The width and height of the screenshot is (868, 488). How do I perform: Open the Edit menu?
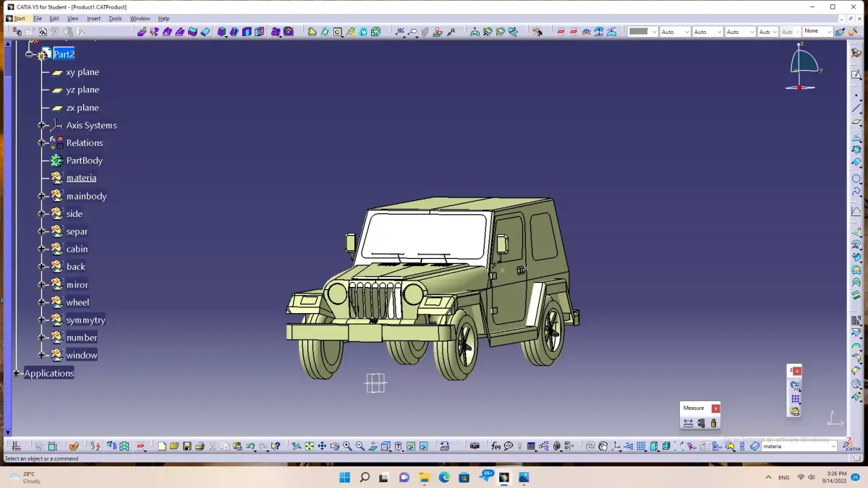[x=54, y=18]
